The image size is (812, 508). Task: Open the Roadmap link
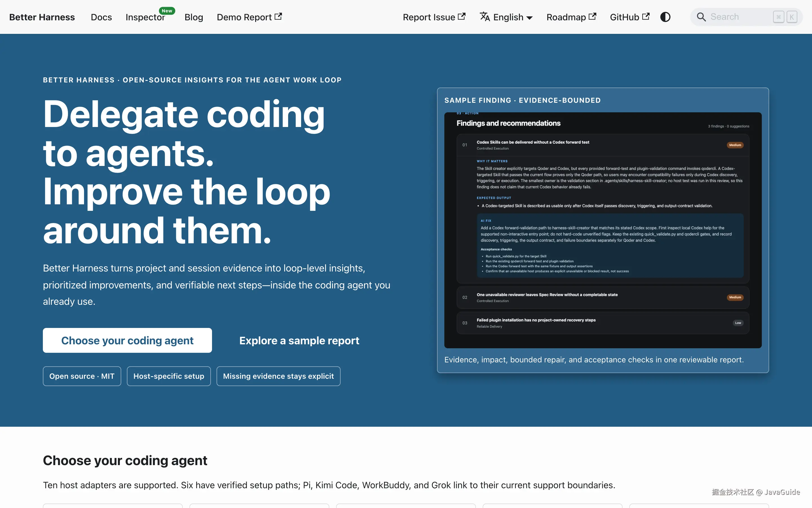click(x=572, y=17)
